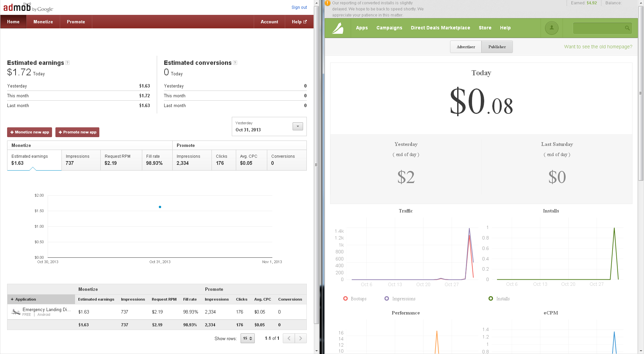Open the user profile avatar icon
This screenshot has width=644, height=354.
551,28
